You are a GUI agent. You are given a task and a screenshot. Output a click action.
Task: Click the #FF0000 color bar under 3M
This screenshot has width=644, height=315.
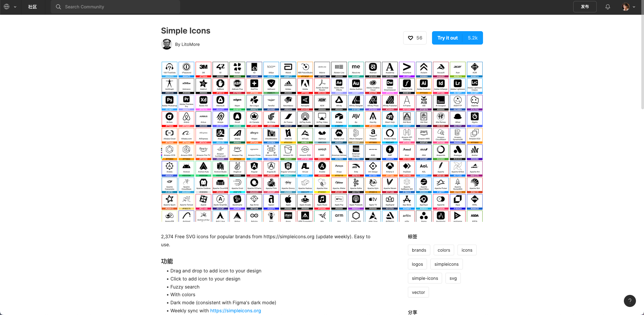(x=204, y=76)
